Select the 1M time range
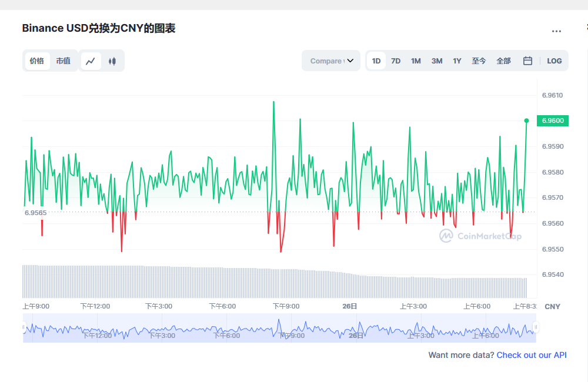 click(416, 61)
